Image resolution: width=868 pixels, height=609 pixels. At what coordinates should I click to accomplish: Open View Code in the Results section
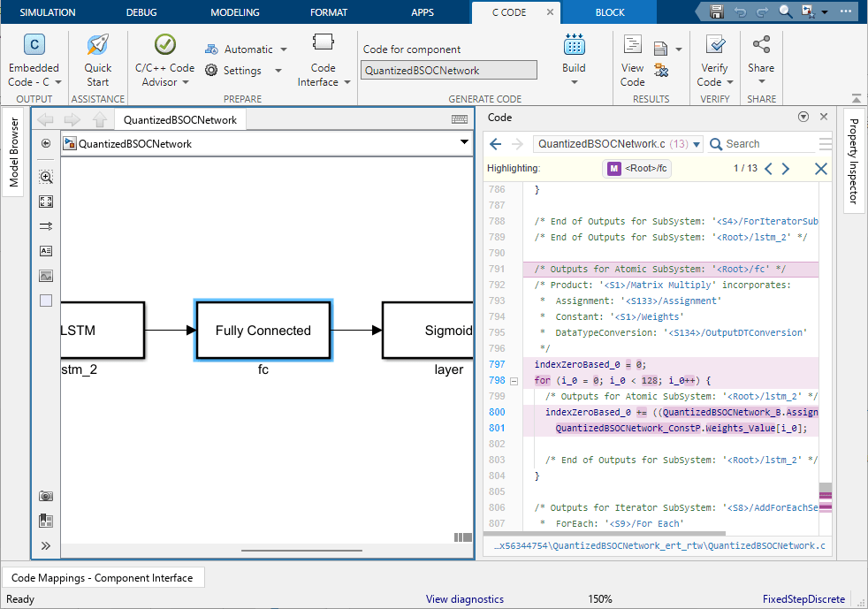(633, 46)
